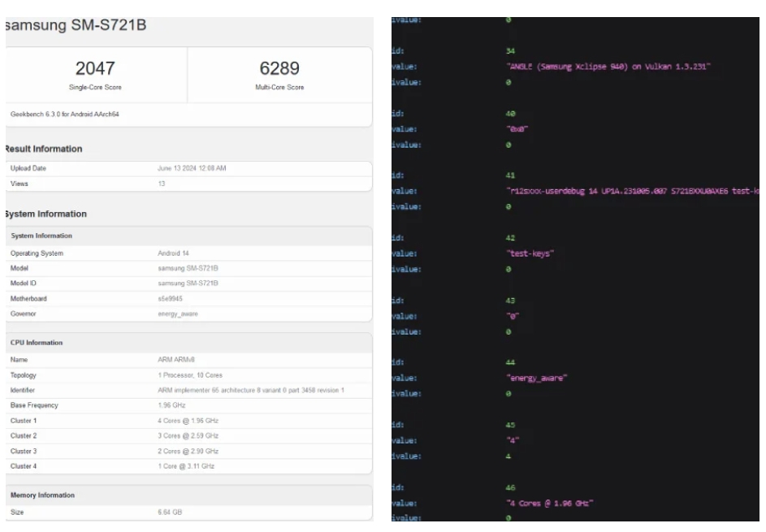The width and height of the screenshot is (766, 532).
Task: Click the 'Android 14' operating system value
Action: (173, 253)
